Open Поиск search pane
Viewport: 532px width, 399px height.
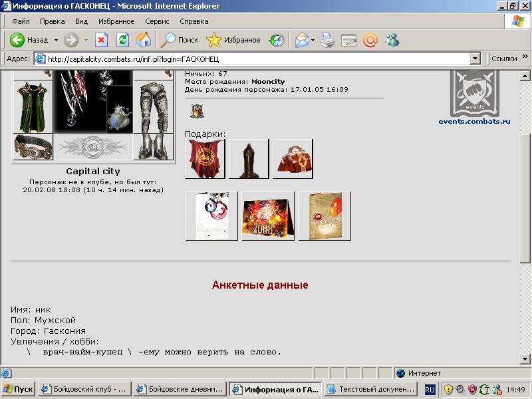tap(179, 40)
